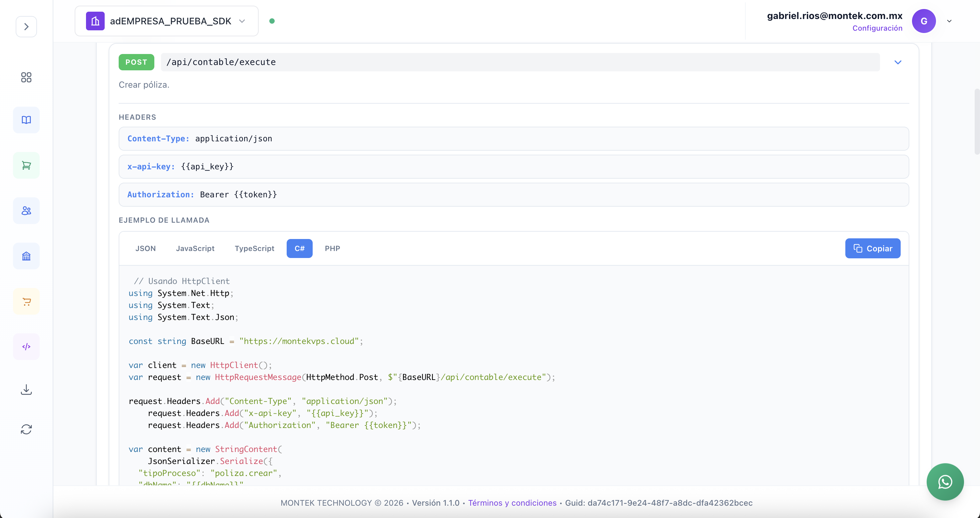Expand the sidebar with the arrow button

click(x=26, y=27)
